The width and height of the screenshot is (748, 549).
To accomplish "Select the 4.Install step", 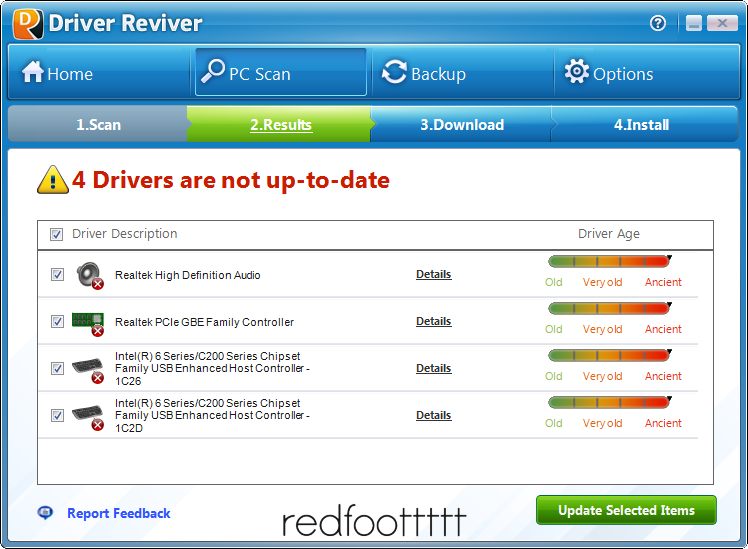I will [642, 124].
